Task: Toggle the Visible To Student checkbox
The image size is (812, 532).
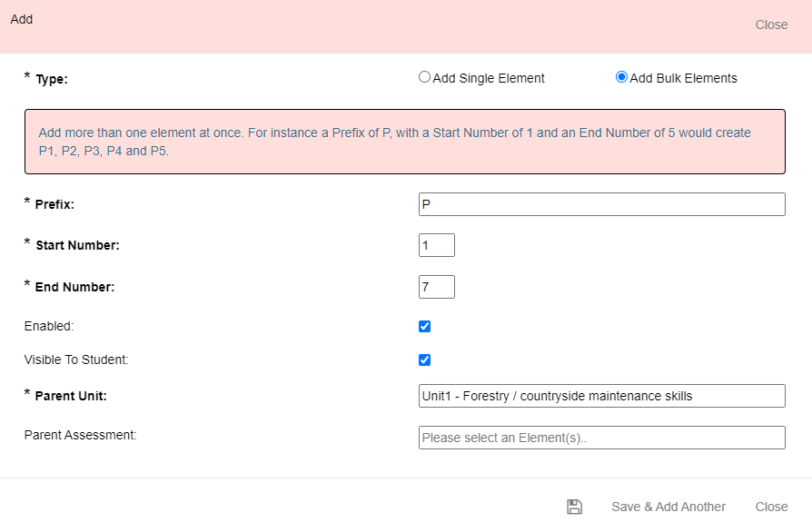Action: [x=425, y=360]
